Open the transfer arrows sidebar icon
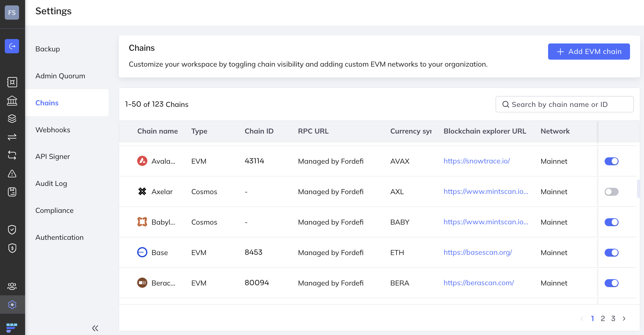The width and height of the screenshot is (644, 335). 12,137
